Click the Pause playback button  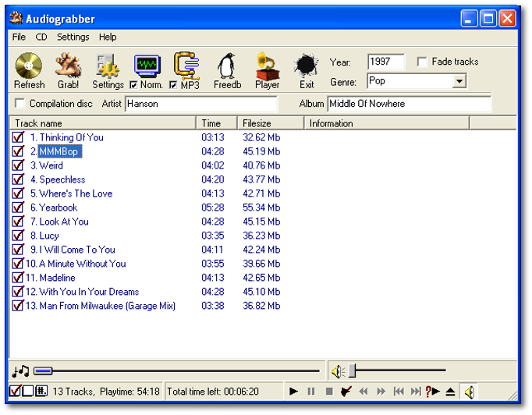311,392
